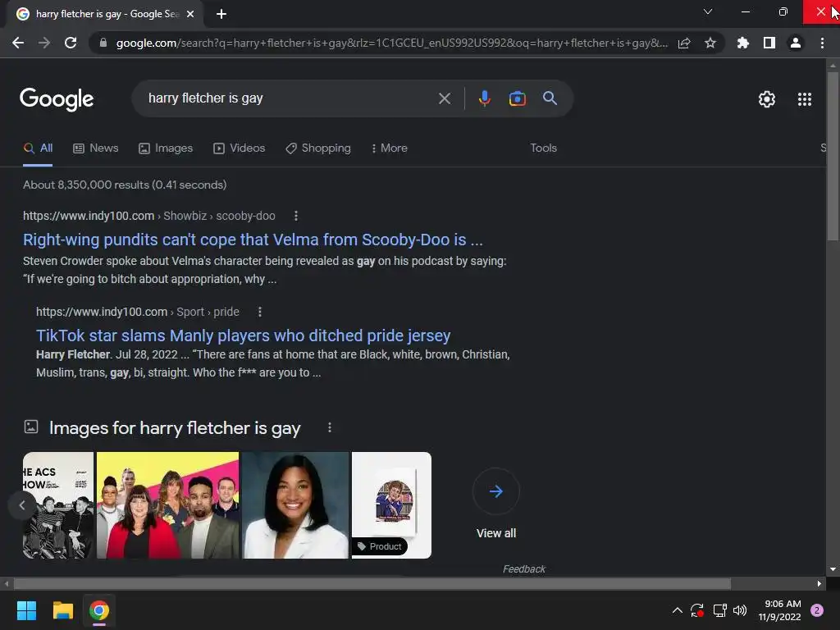Open the Chrome profile avatar
The image size is (840, 630).
click(796, 43)
